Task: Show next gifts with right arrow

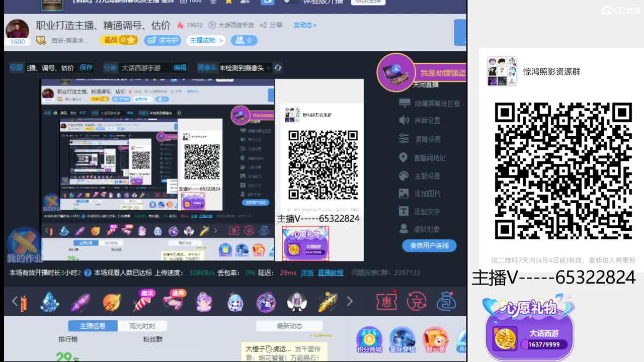Action: pos(350,301)
